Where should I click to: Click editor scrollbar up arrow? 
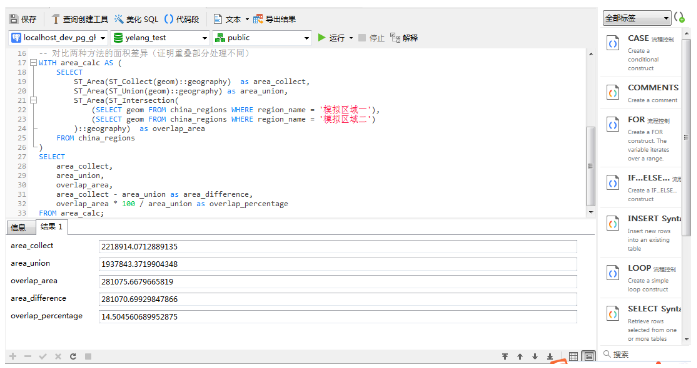pyautogui.click(x=591, y=54)
